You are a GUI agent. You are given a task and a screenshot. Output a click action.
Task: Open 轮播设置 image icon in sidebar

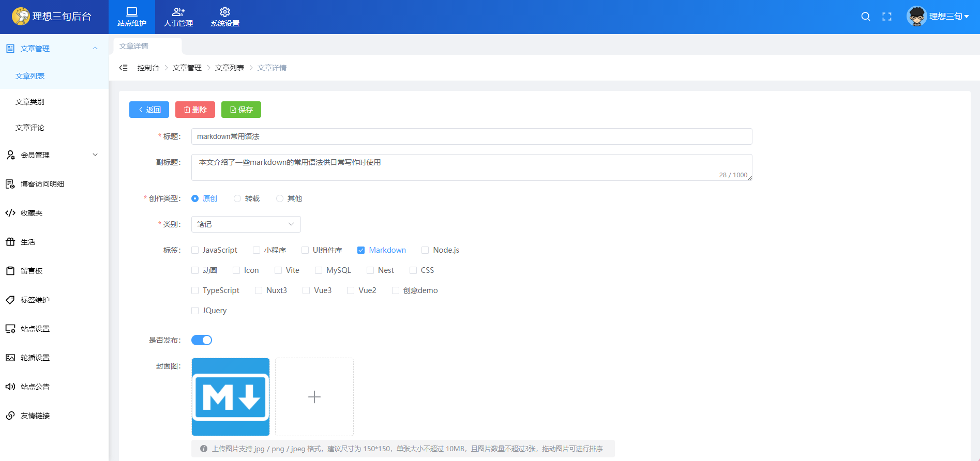click(10, 358)
